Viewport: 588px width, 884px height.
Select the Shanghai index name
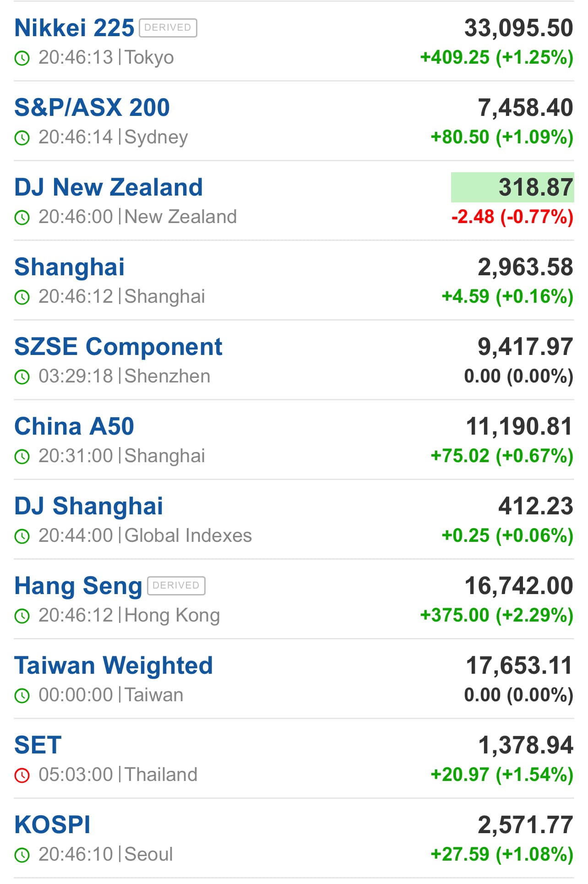tap(69, 267)
